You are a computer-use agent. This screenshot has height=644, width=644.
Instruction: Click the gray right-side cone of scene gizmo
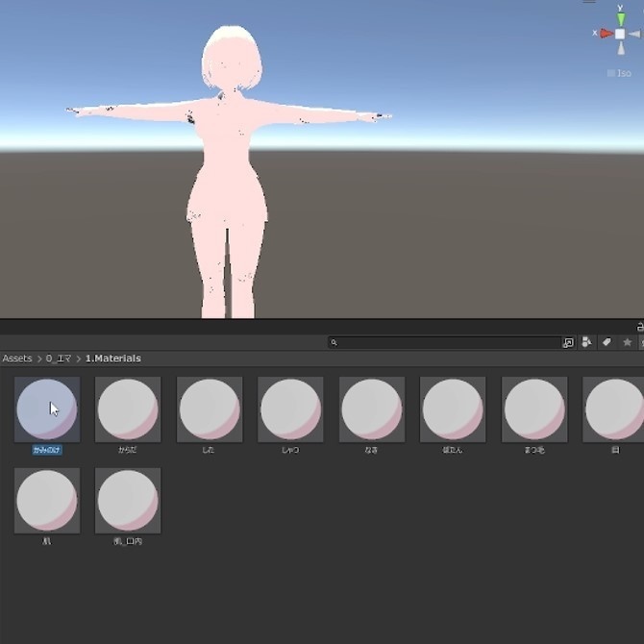point(634,34)
